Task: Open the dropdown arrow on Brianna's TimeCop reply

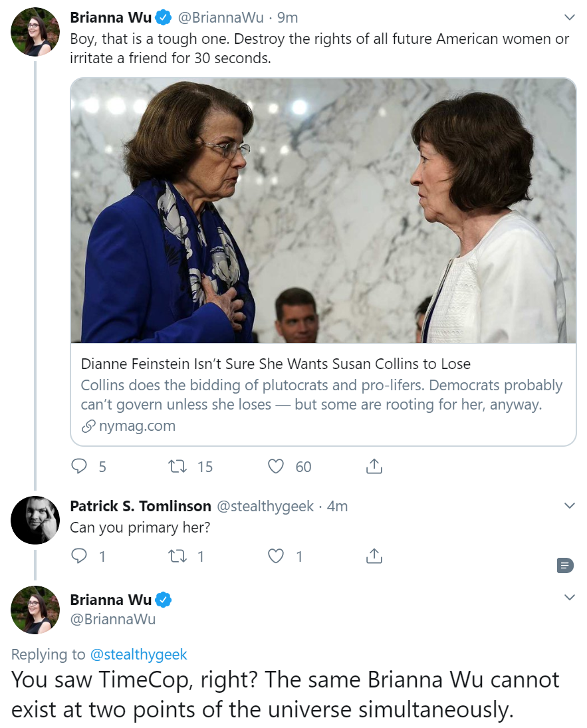Action: [569, 597]
